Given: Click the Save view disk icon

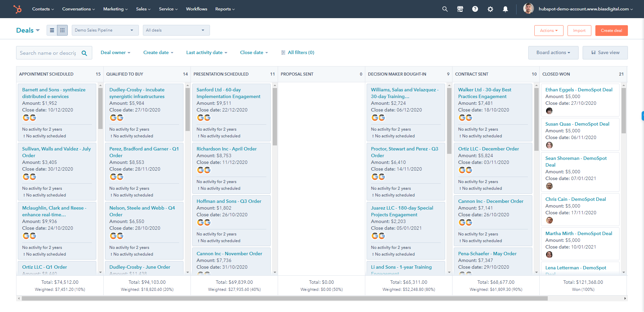Looking at the screenshot, I should pyautogui.click(x=593, y=53).
